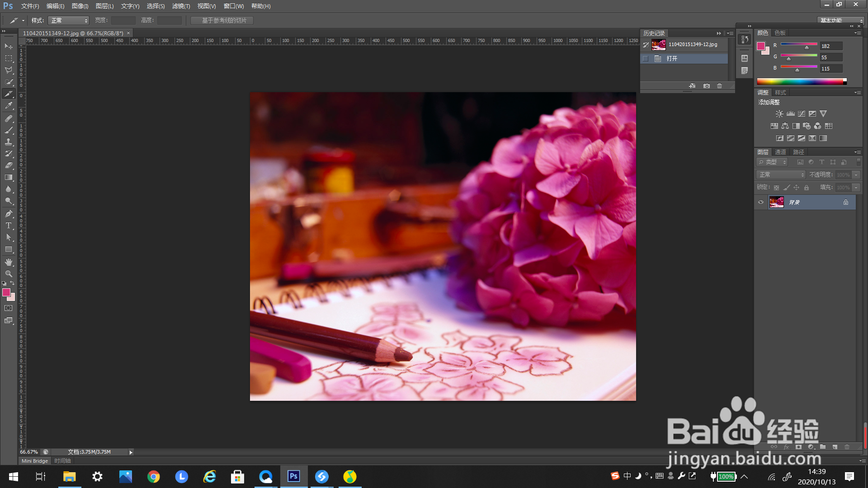
Task: Add a Levels adjustment
Action: point(791,114)
